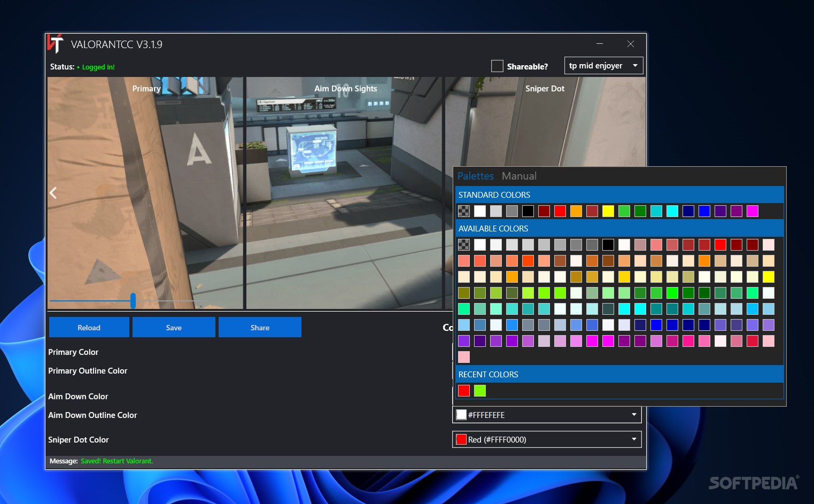Pick the navy swatch in Standard Colors

click(688, 211)
